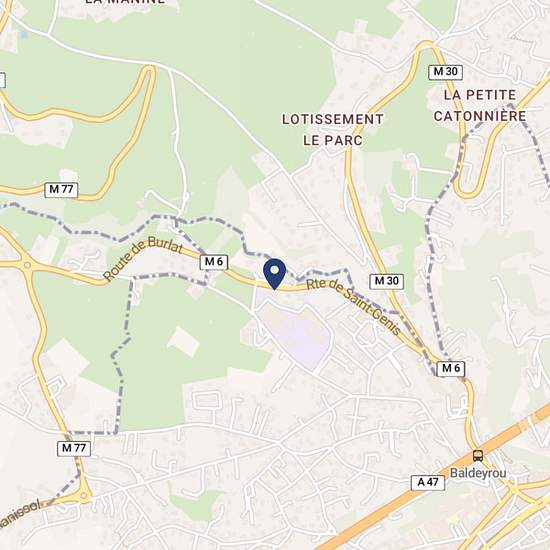Select the M 6 shield on Route de Burlat
550x550 pixels.
214,262
